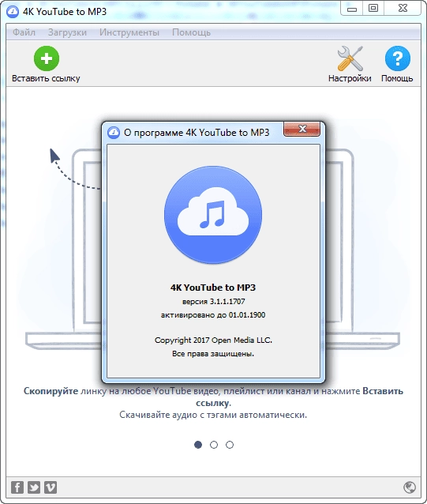Click the Все права защищены. text
This screenshot has height=504, width=427.
point(213,354)
